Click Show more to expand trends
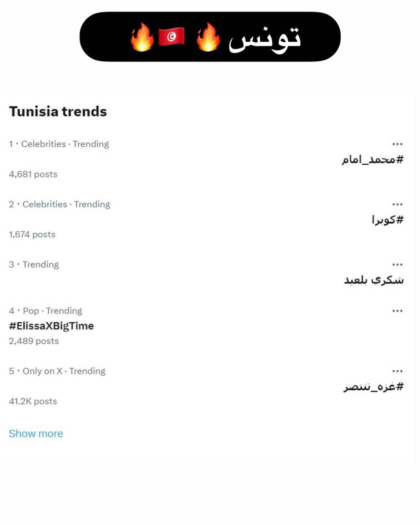 tap(36, 433)
